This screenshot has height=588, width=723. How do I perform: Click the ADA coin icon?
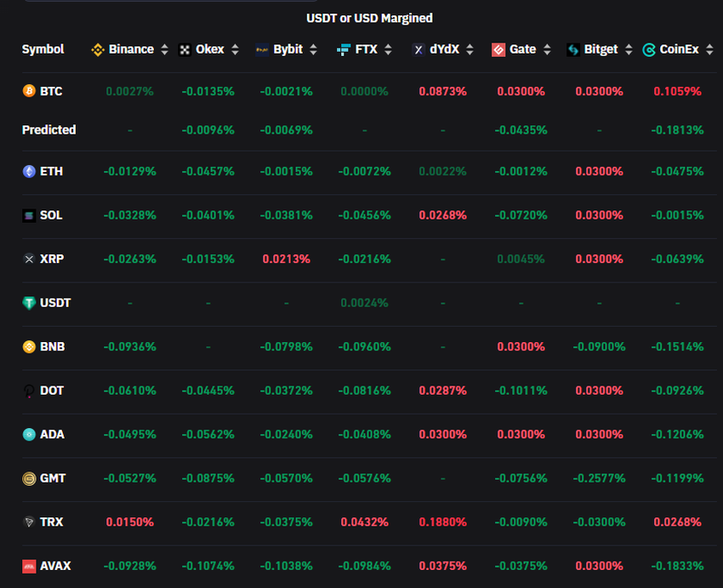(29, 435)
